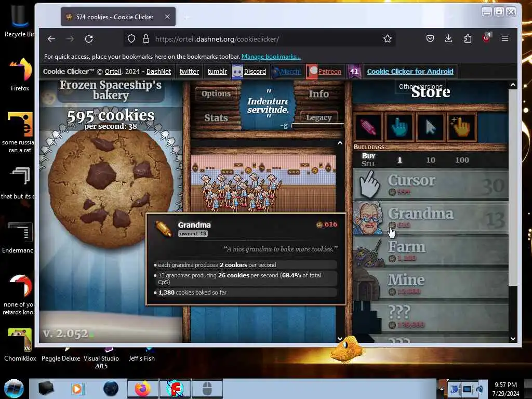This screenshot has width=532, height=399.
Task: Buy the pink rolling pin upgrade
Action: point(368,128)
